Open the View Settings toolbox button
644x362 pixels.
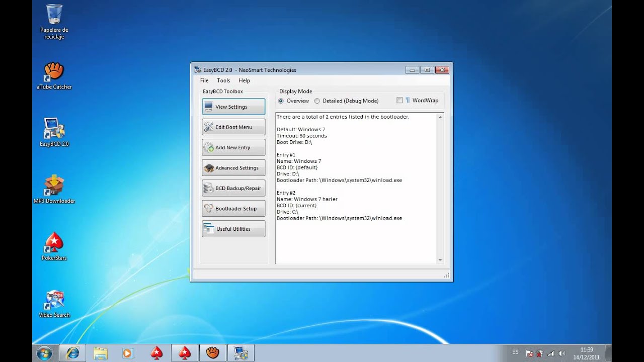[x=233, y=107]
